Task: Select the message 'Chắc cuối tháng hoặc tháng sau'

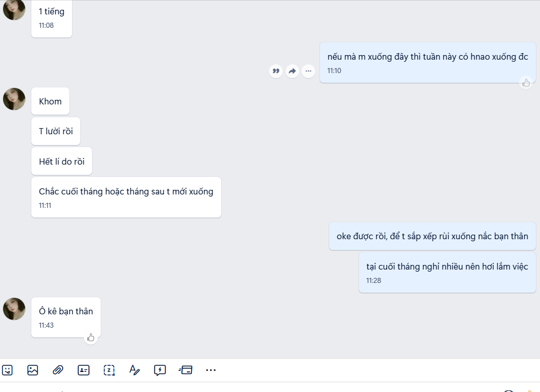Action: coord(126,198)
